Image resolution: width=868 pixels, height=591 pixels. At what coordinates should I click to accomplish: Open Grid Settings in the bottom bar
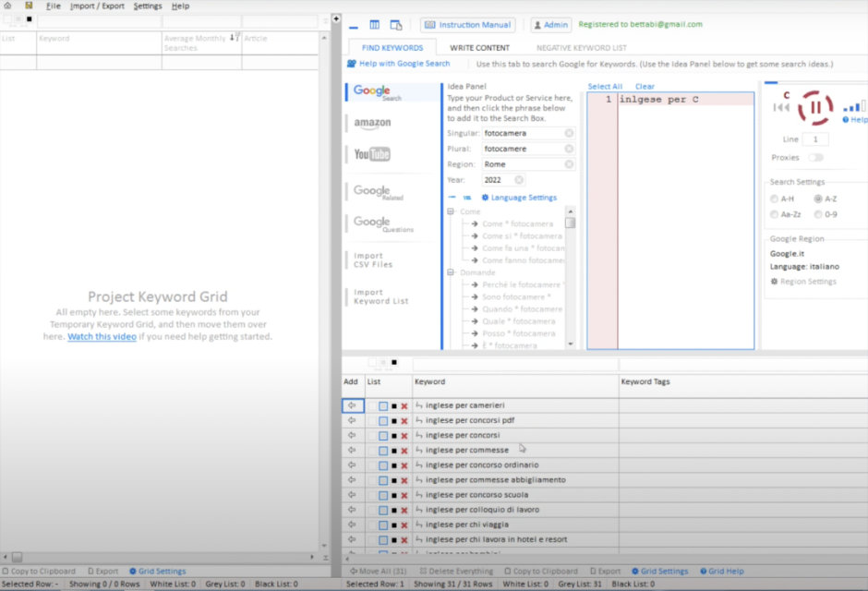[660, 571]
